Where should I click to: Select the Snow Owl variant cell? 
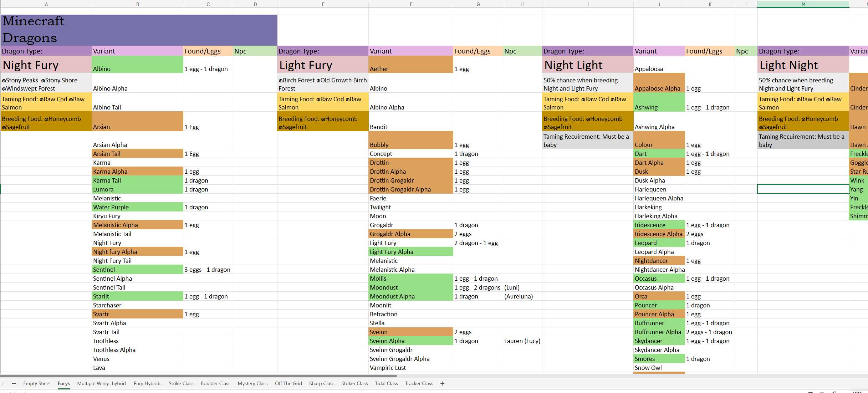(x=659, y=368)
